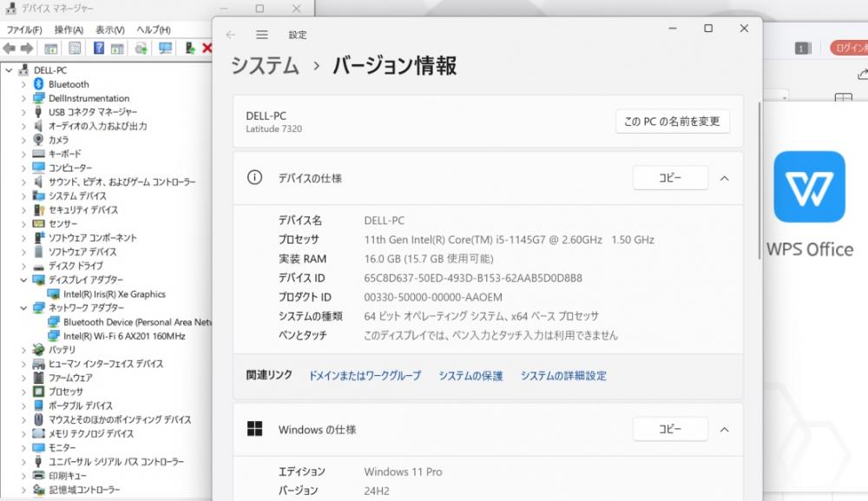Select the Bluetooth icon in device tree
This screenshot has width=868, height=501.
(38, 83)
